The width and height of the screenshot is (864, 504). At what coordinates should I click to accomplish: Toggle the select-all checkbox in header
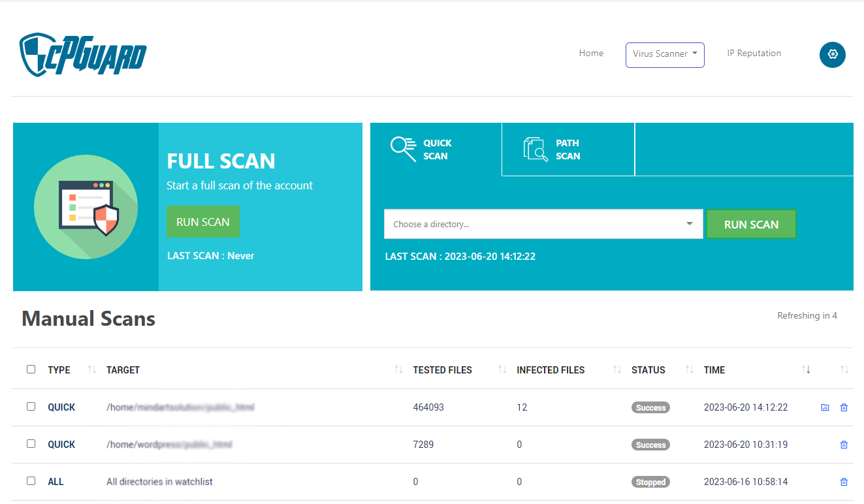pyautogui.click(x=31, y=369)
